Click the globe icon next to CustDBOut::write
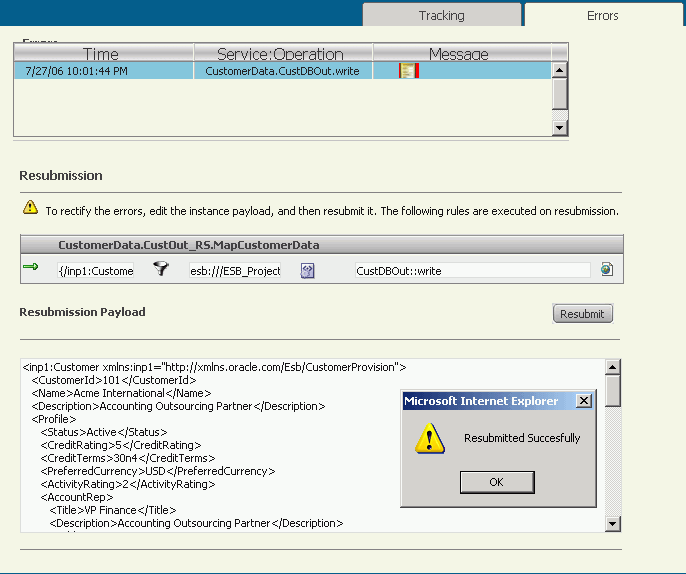 607,269
